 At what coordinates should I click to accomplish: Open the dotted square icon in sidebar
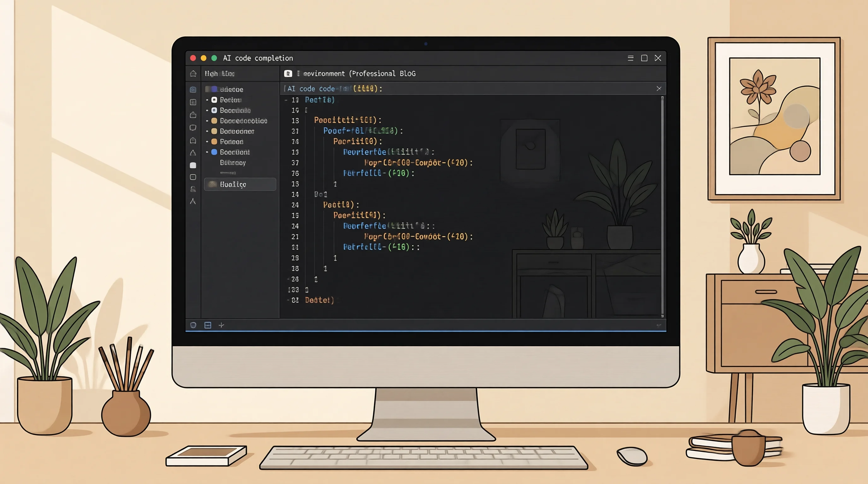click(193, 102)
